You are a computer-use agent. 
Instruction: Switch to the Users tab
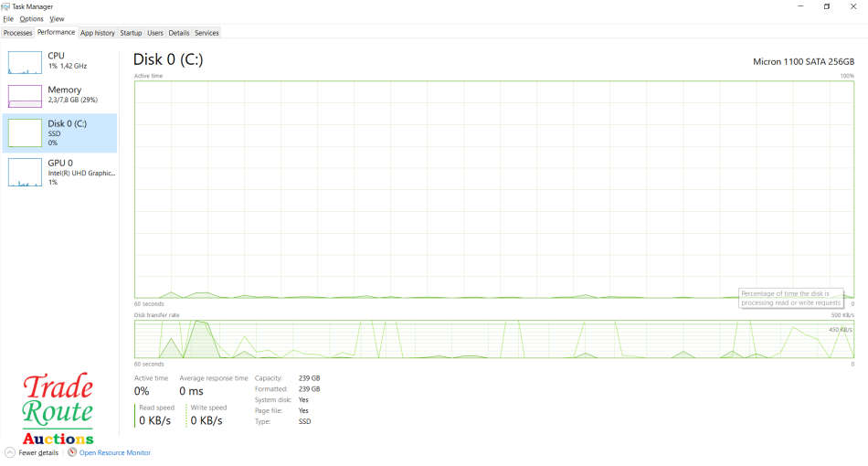pos(155,33)
